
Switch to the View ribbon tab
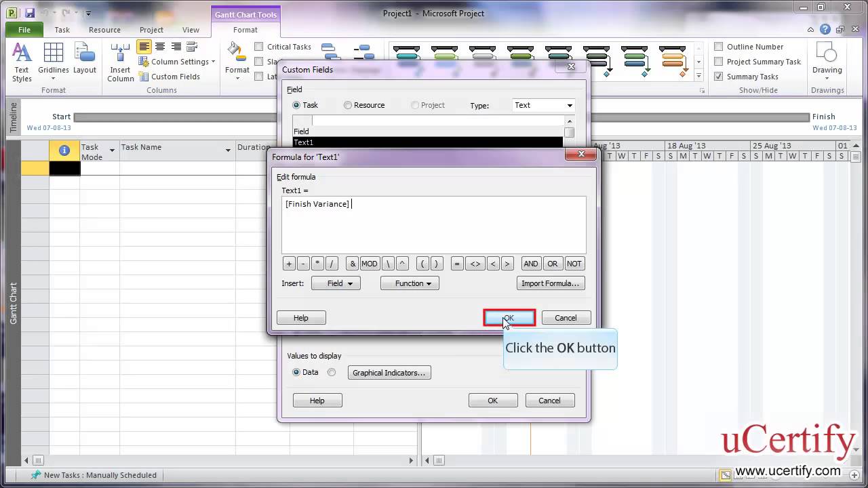click(x=191, y=30)
